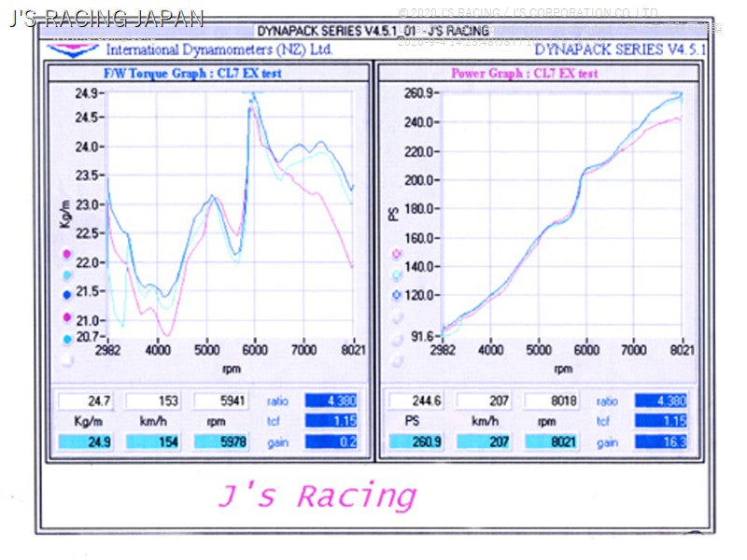Click the 'PS' unit label under 244.6
The height and width of the screenshot is (560, 747).
[x=412, y=421]
